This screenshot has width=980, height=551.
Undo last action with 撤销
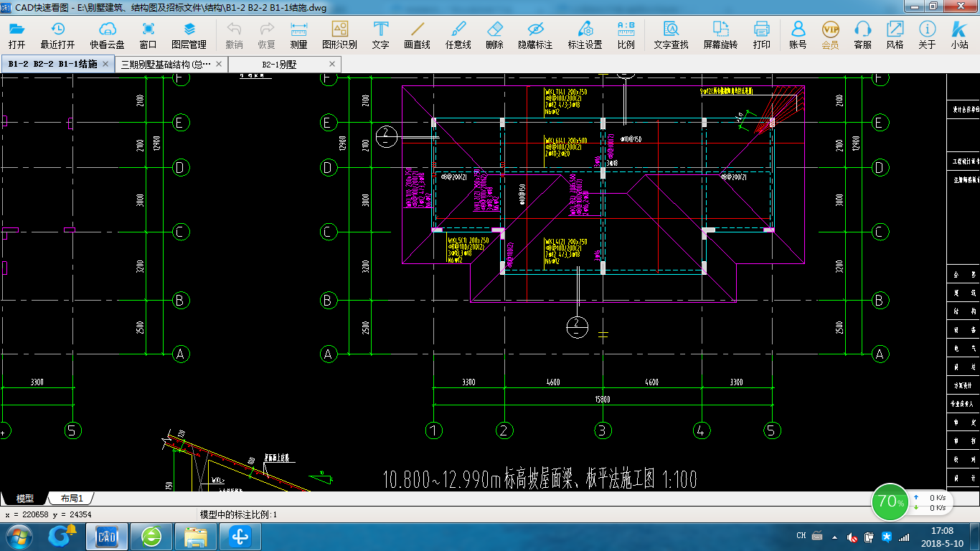coord(234,35)
